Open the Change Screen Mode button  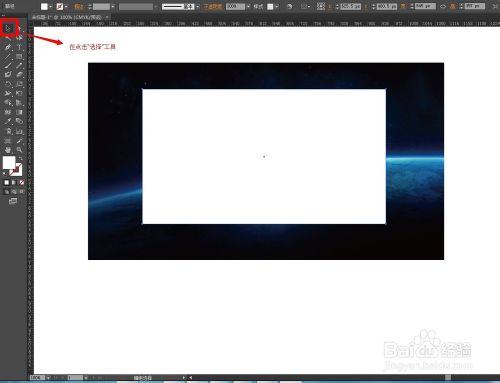13,201
